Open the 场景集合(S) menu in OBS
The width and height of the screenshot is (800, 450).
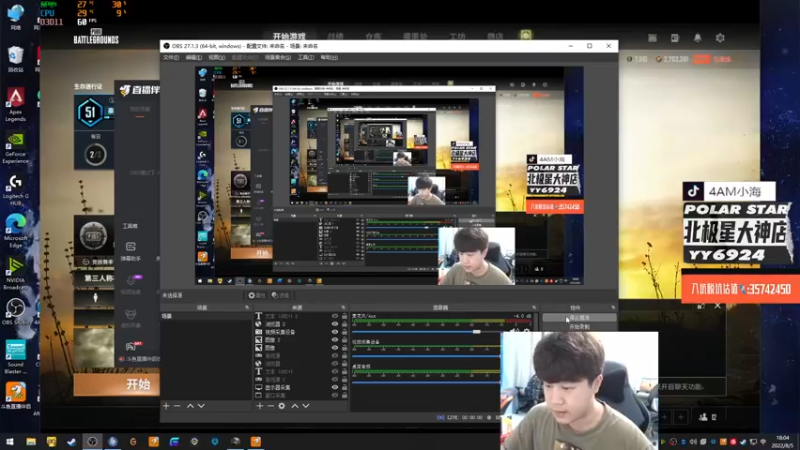[x=278, y=58]
